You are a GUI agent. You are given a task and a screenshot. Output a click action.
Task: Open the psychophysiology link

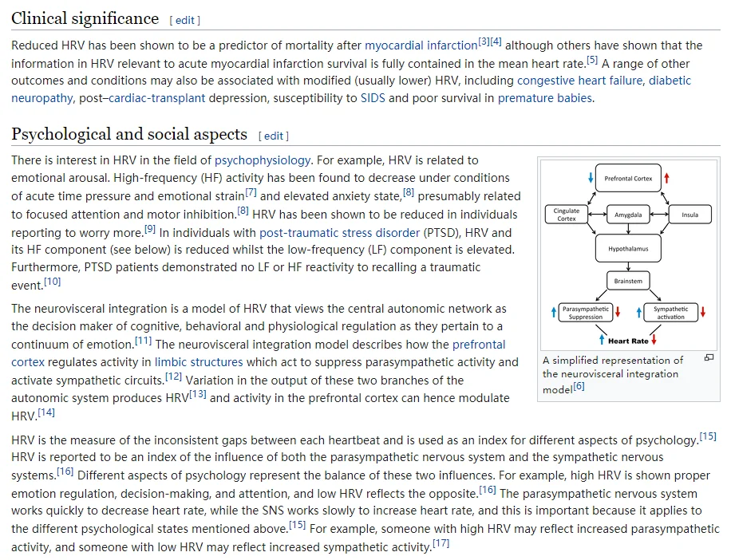(x=263, y=160)
